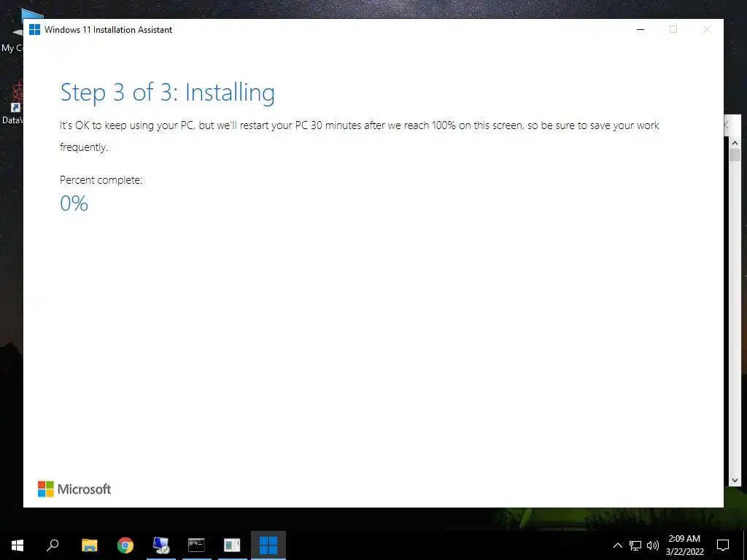Launch File Explorer from taskbar
Viewport: 747px width, 560px height.
90,545
